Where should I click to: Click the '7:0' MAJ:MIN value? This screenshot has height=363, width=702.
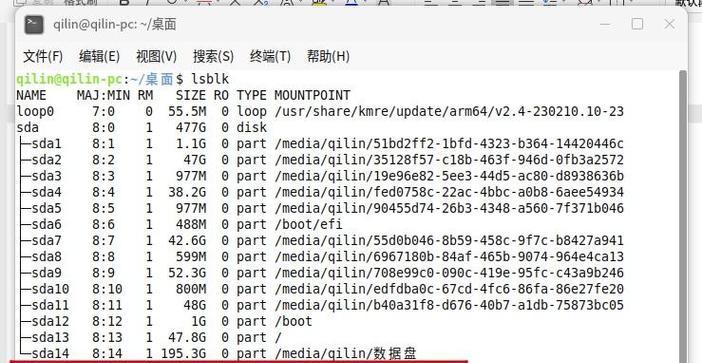tap(103, 111)
